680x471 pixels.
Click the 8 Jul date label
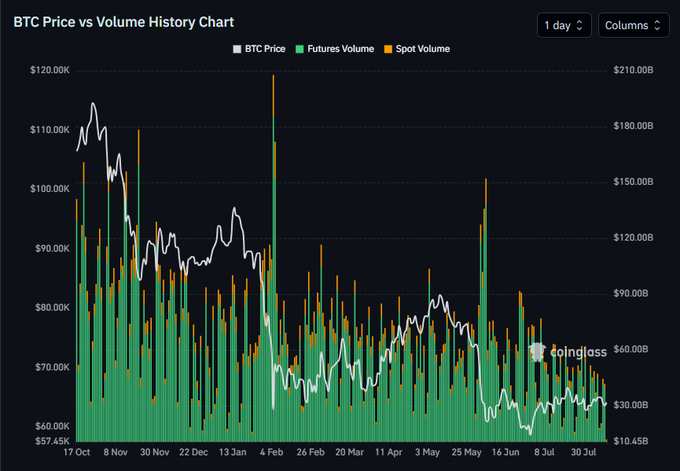coord(544,452)
